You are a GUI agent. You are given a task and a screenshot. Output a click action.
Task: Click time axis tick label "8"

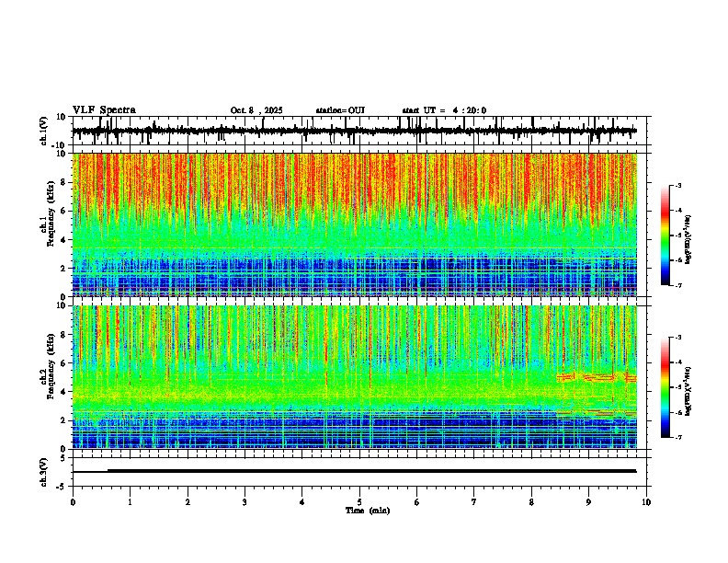pyautogui.click(x=531, y=502)
